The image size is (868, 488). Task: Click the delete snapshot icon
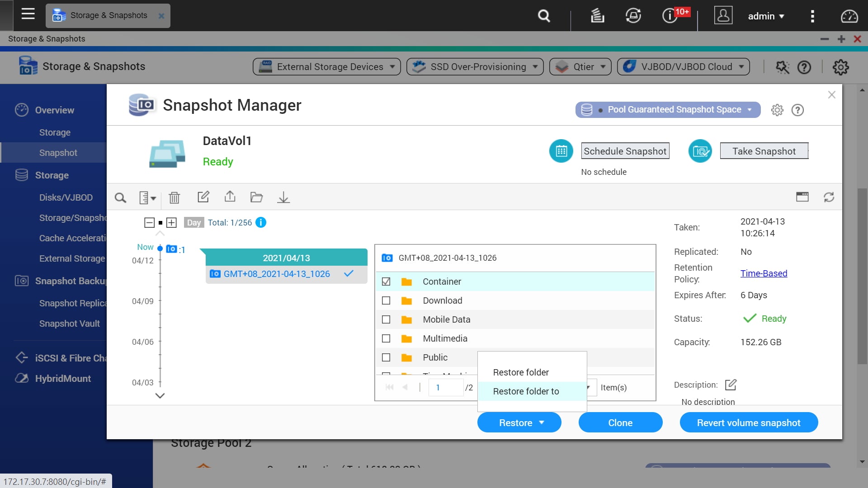(x=175, y=197)
